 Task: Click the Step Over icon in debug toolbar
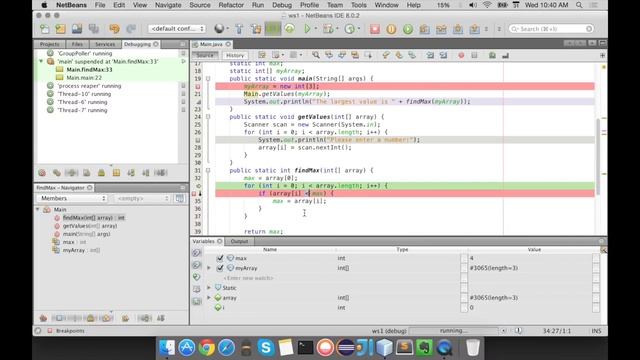[x=424, y=29]
